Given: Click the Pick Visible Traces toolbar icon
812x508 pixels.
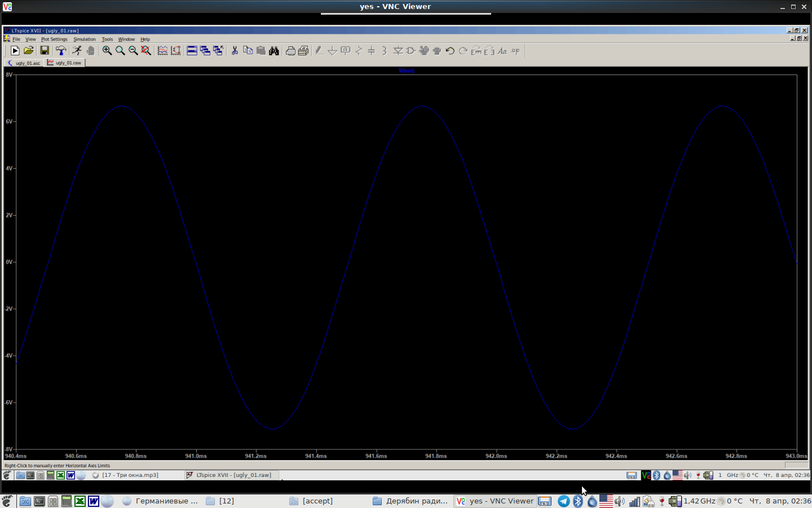Looking at the screenshot, I should (162, 51).
